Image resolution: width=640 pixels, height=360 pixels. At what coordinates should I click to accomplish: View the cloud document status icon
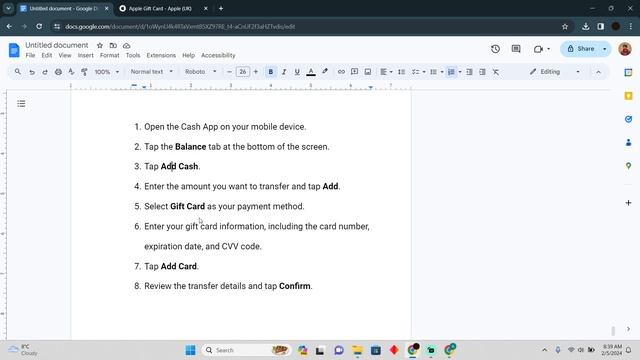coord(127,45)
